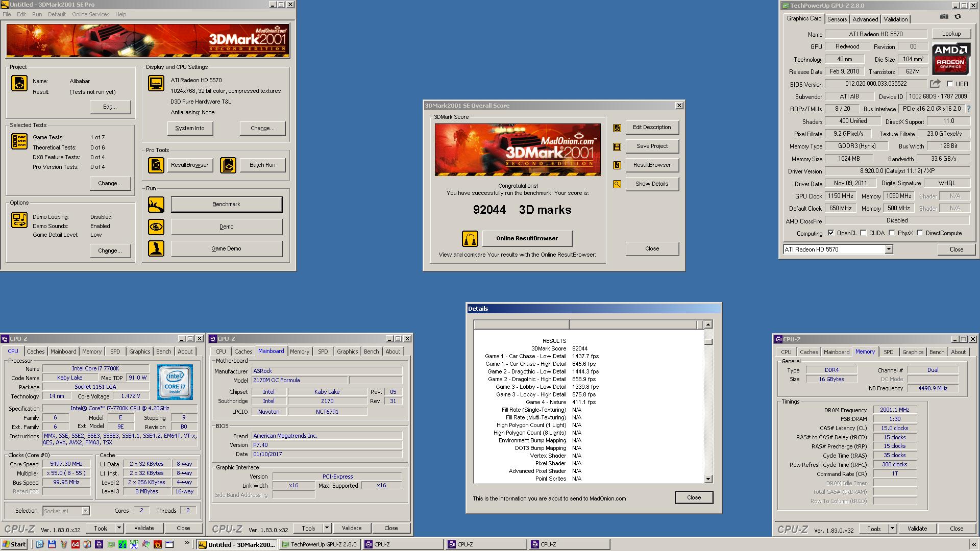Click GPU-Z screenshot camera icon
Image resolution: width=980 pixels, height=551 pixels.
(x=944, y=17)
